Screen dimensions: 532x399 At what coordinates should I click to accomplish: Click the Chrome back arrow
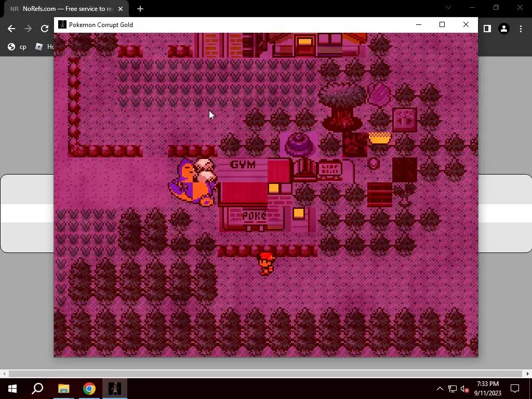pos(11,29)
